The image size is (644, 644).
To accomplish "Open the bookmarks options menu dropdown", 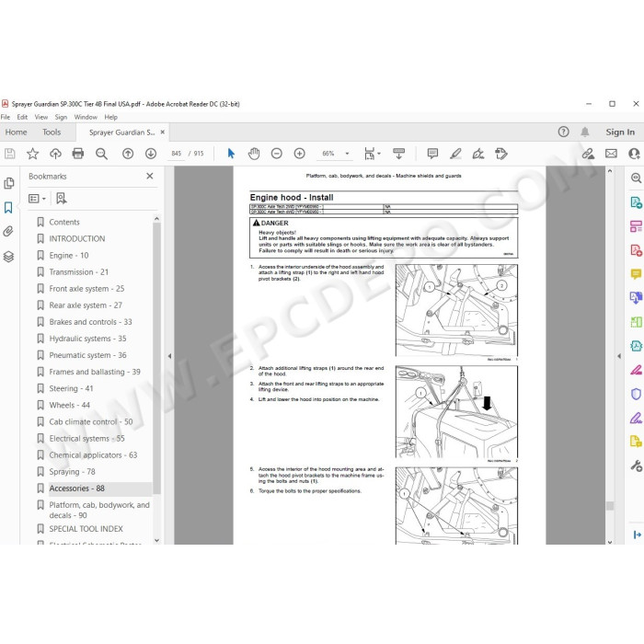I will tap(37, 199).
